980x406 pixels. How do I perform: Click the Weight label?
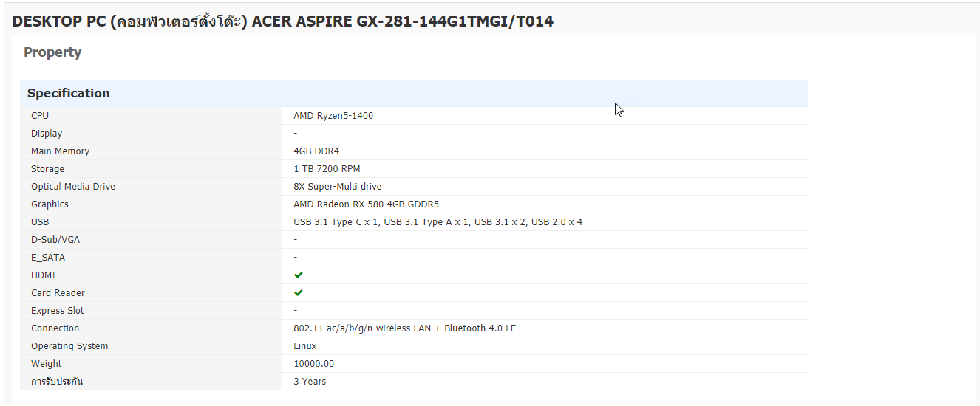tap(47, 364)
